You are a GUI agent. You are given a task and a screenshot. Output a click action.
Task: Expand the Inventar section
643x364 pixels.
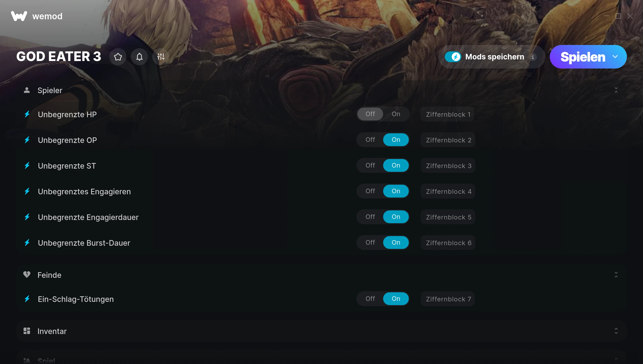coord(616,331)
